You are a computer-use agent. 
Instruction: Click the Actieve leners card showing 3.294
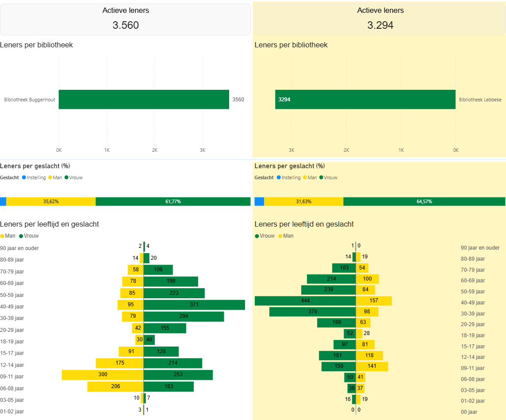pos(380,19)
